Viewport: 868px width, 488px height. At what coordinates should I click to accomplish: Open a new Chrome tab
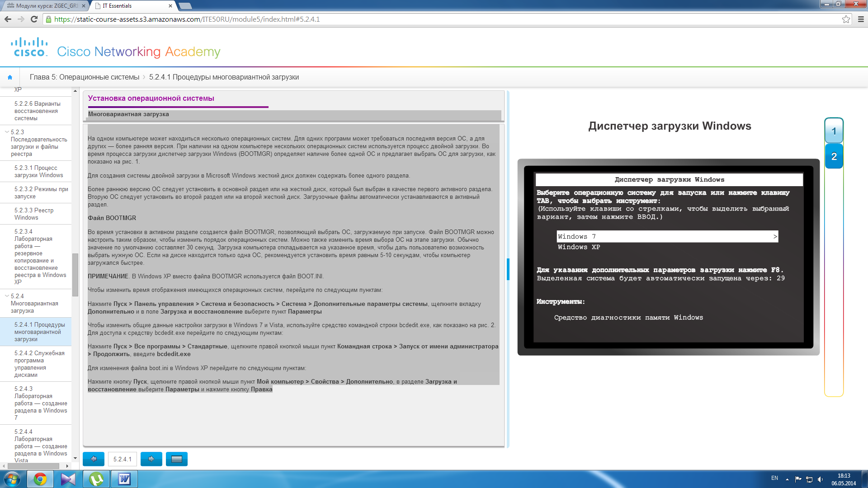(x=185, y=6)
